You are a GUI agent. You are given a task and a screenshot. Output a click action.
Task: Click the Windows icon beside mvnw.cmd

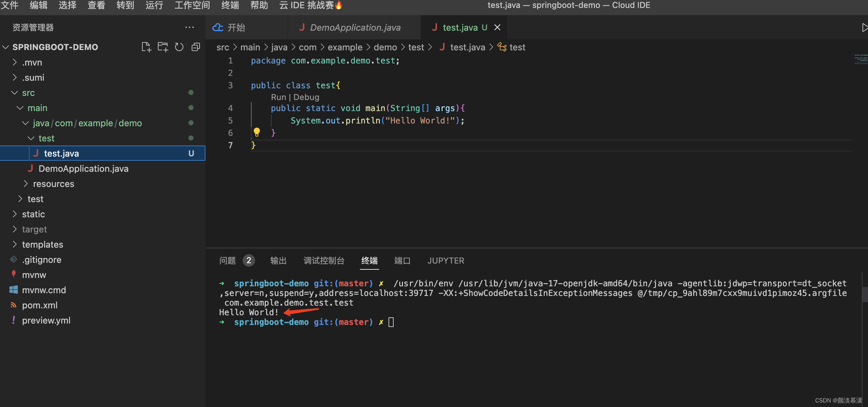(x=13, y=290)
